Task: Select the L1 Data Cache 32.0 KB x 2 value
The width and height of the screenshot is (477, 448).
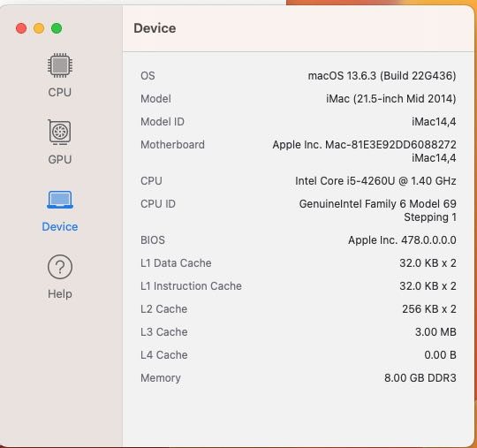Action: [x=428, y=263]
